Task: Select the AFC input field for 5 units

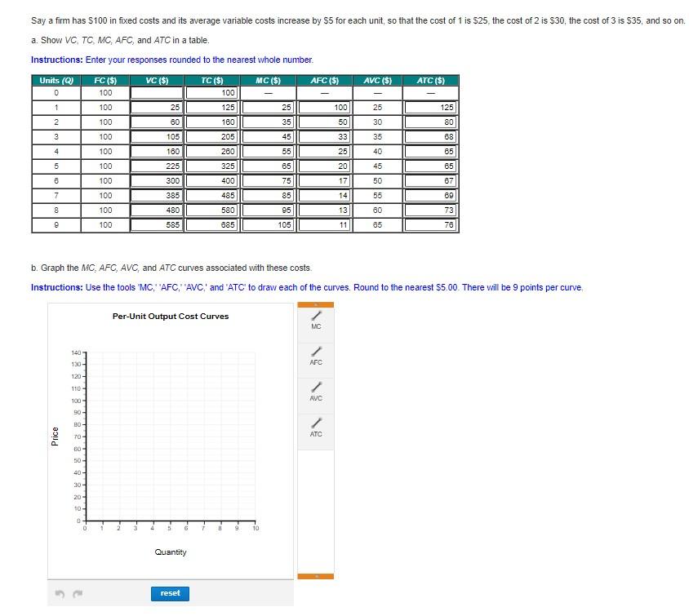Action: [326, 166]
